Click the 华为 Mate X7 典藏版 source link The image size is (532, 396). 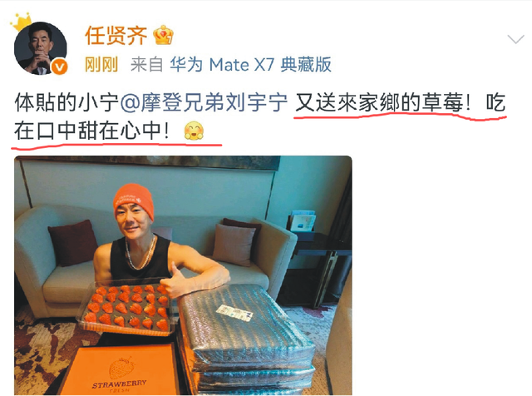[250, 64]
